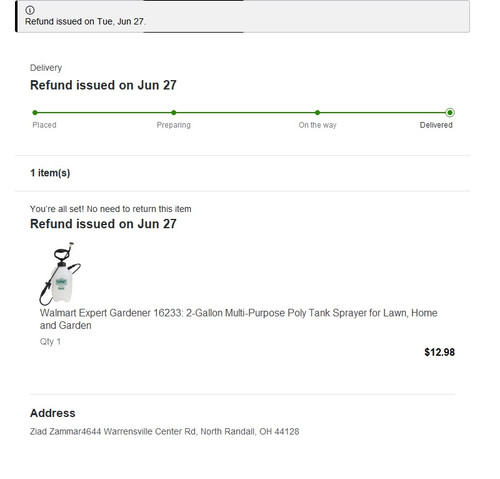Click the Preparing label under tracker
Image resolution: width=500 pixels, height=479 pixels.
[174, 125]
